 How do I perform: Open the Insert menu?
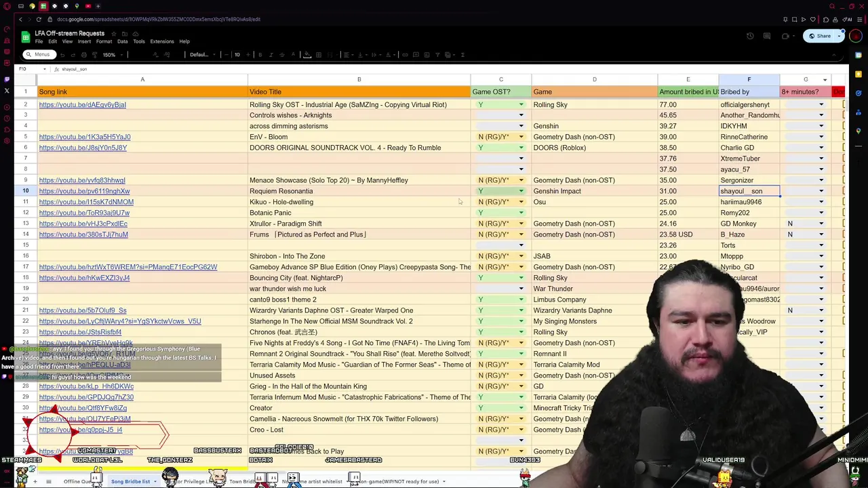point(84,41)
